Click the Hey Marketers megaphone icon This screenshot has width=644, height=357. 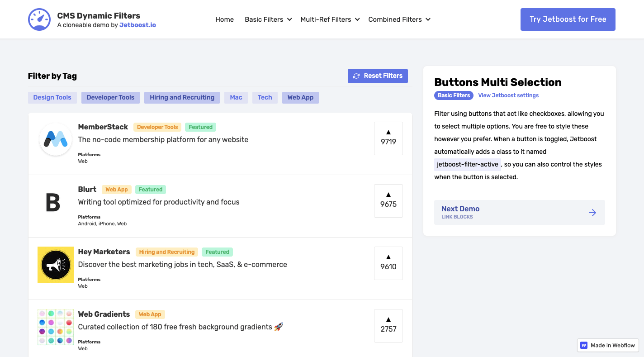pyautogui.click(x=55, y=264)
